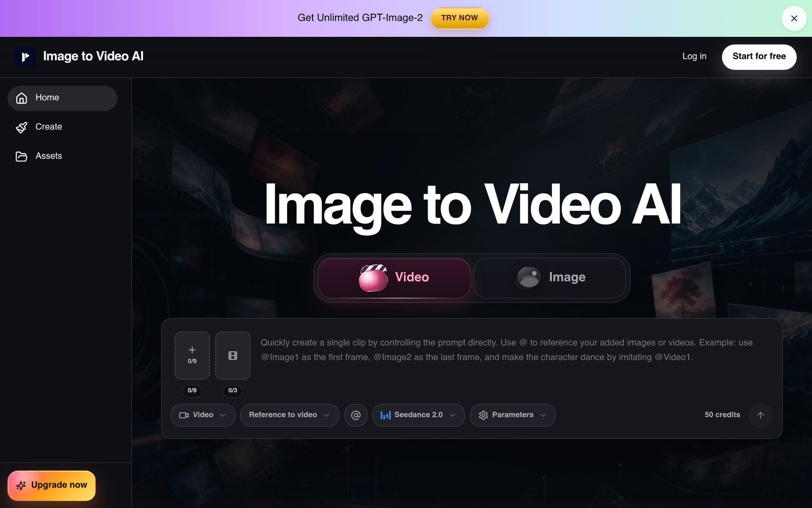Go to Home in the sidebar
812x508 pixels.
pos(62,98)
